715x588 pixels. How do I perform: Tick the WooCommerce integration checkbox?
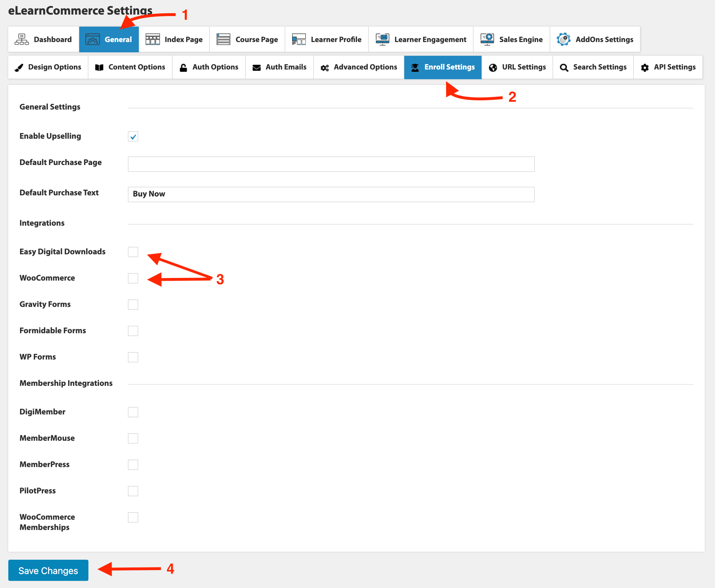click(x=133, y=278)
